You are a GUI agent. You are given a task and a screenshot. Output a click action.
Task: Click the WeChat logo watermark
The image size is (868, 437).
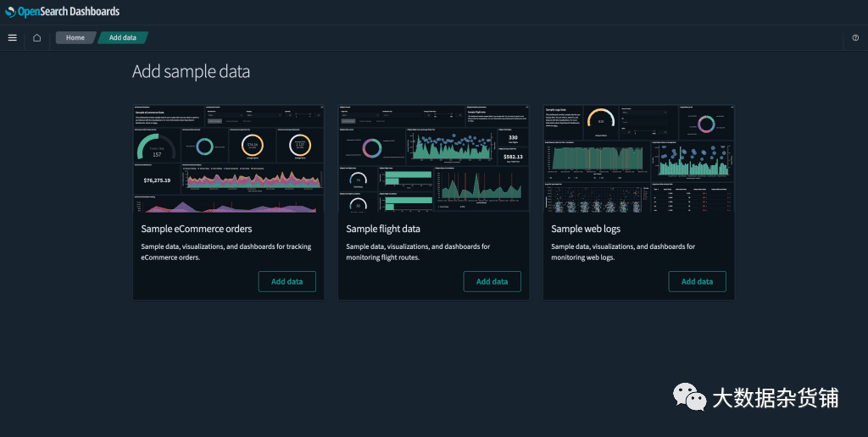pos(689,396)
